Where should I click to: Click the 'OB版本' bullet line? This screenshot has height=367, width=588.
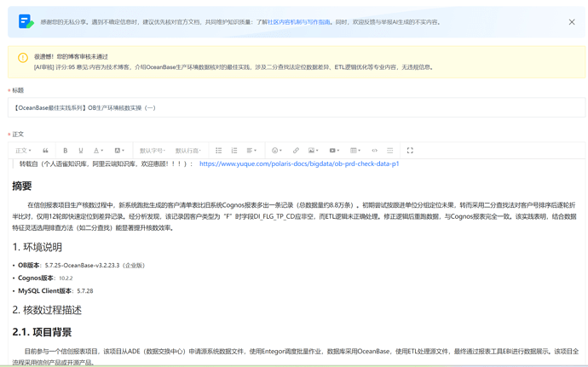[x=81, y=266]
